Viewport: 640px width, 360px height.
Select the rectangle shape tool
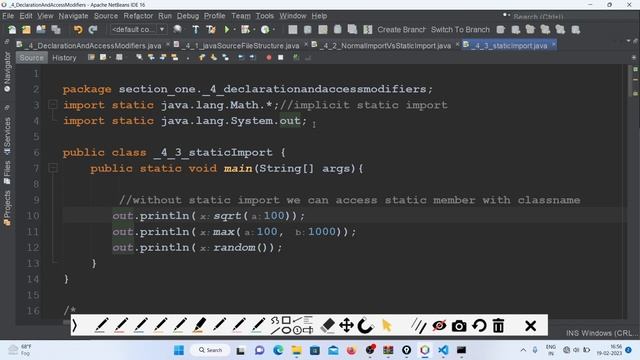tap(286, 320)
